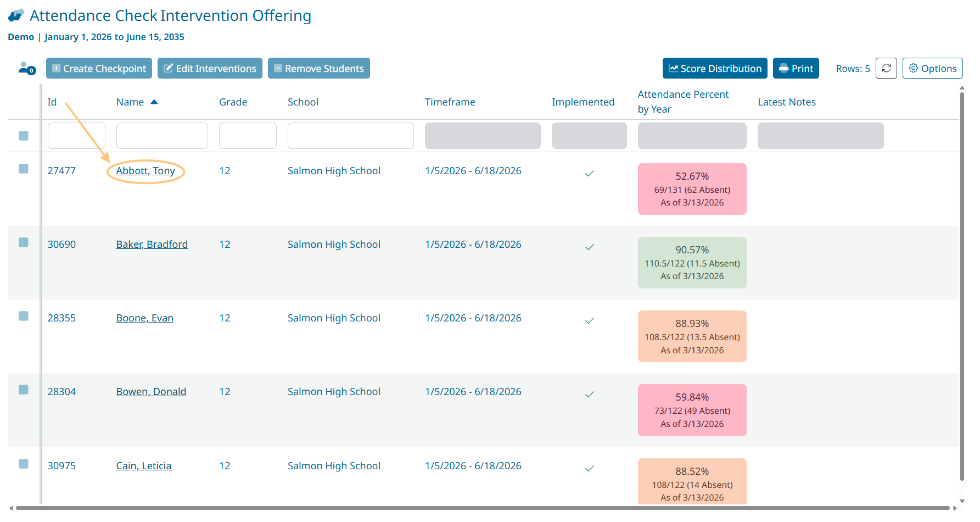
Task: Select the checkbox for Bowen, Donald
Action: coord(24,390)
